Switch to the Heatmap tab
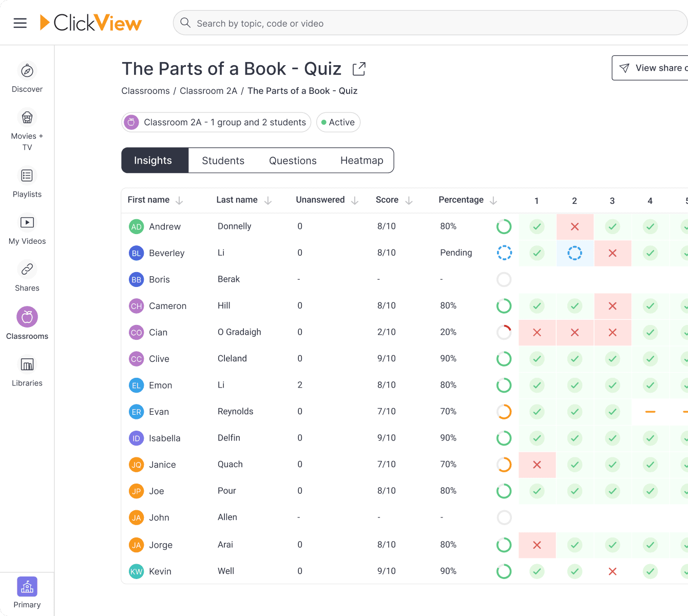Image resolution: width=688 pixels, height=616 pixels. (x=361, y=160)
